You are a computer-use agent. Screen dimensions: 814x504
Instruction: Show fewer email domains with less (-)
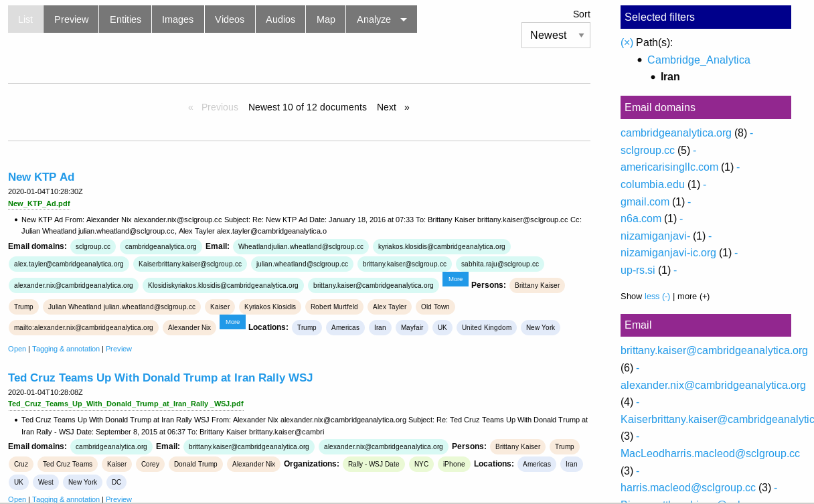tap(657, 296)
